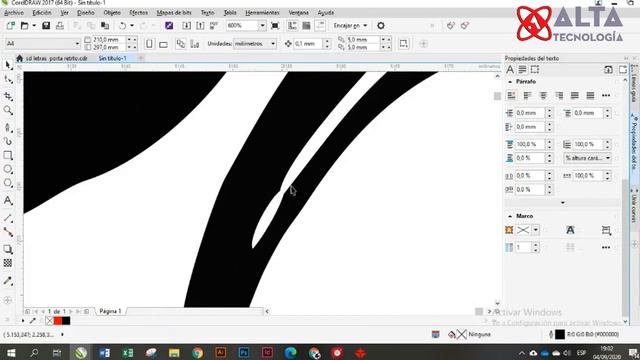Open Google Chrome from the taskbar
This screenshot has width=640, height=360.
(x=198, y=353)
